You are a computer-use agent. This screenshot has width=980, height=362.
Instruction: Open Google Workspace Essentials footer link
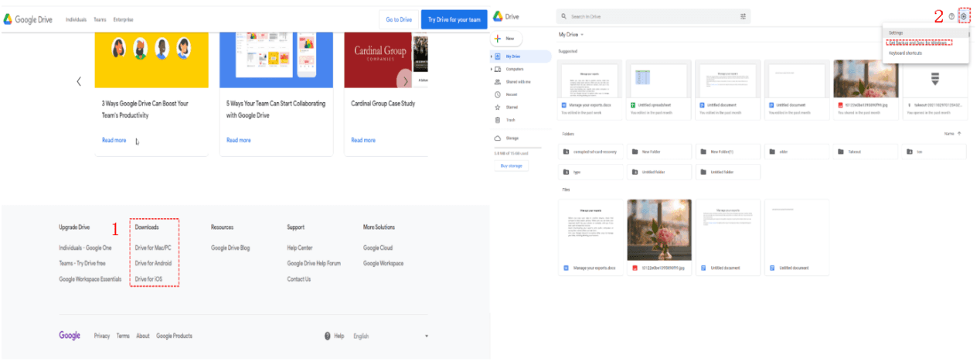90,278
